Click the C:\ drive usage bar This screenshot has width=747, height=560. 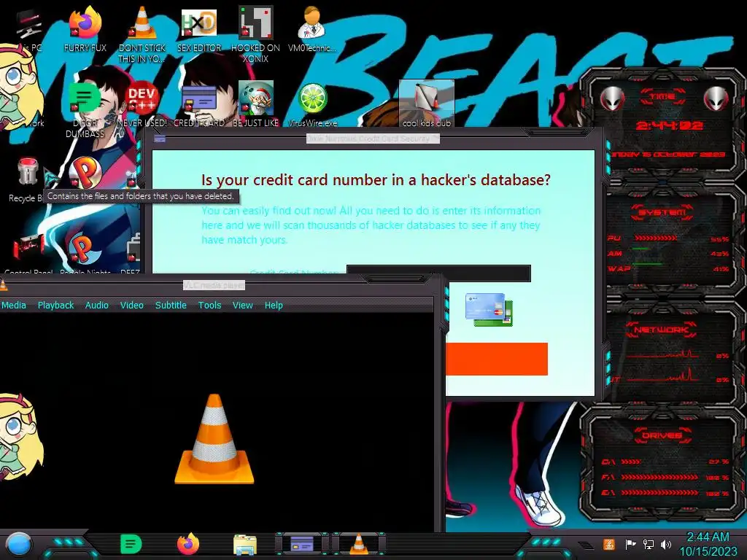[631, 462]
